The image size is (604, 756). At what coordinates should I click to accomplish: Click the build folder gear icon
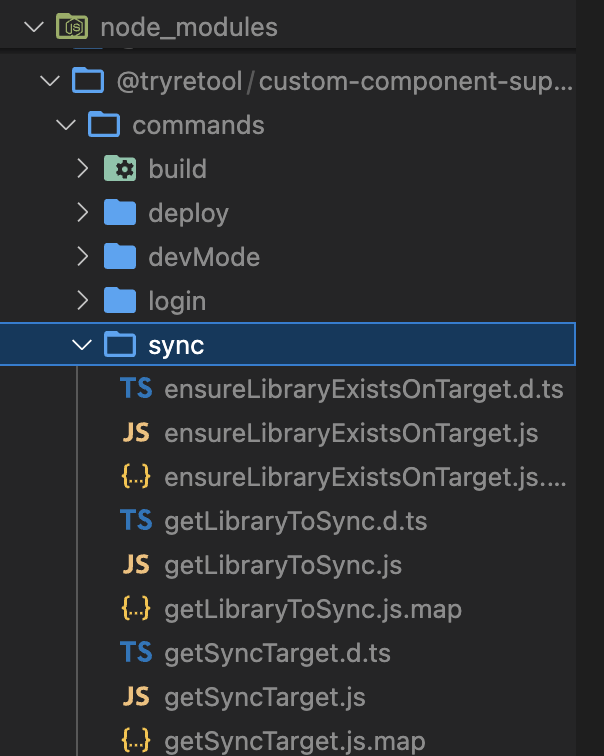click(x=120, y=169)
